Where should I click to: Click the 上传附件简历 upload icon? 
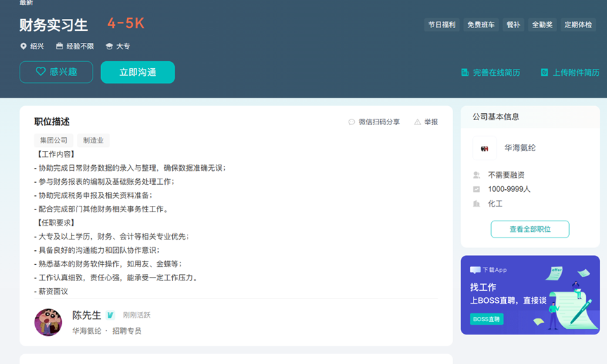tap(544, 72)
